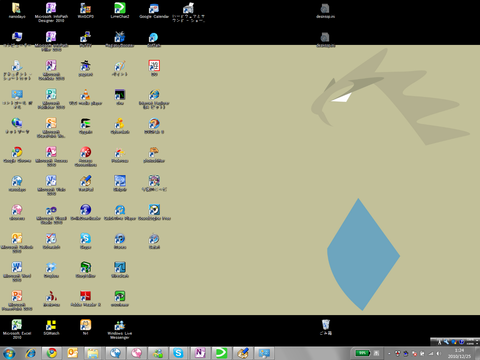Open the network signal tray icon
This screenshot has width=480, height=360.
pyautogui.click(x=431, y=353)
